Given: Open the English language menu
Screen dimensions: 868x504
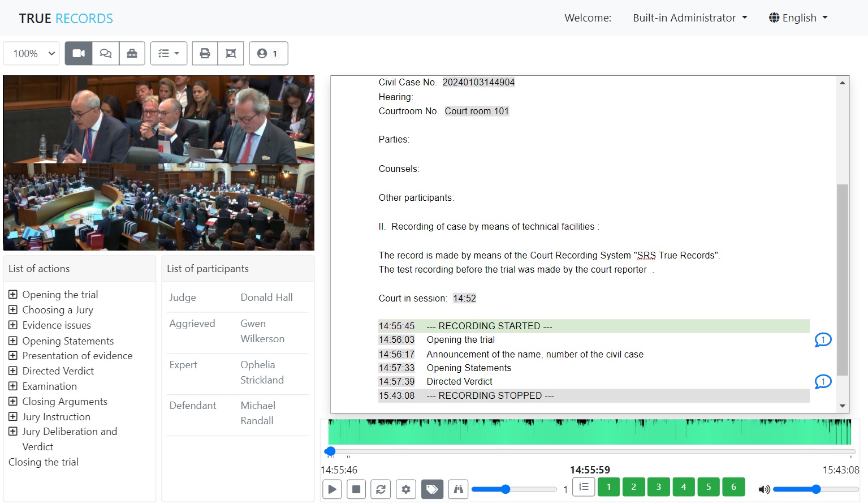Looking at the screenshot, I should [x=797, y=18].
